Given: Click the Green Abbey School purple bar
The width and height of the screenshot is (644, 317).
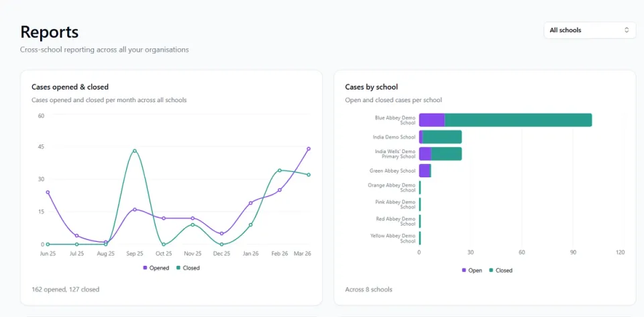Looking at the screenshot, I should click(424, 171).
